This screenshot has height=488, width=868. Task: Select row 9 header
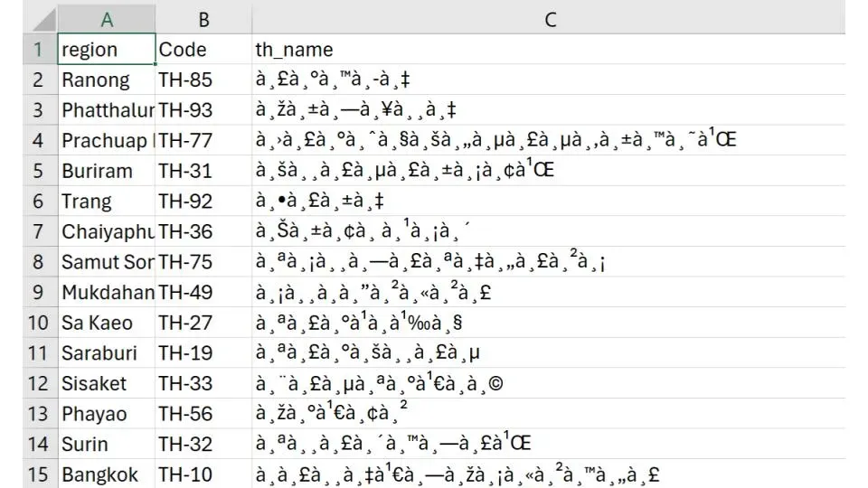[40, 292]
